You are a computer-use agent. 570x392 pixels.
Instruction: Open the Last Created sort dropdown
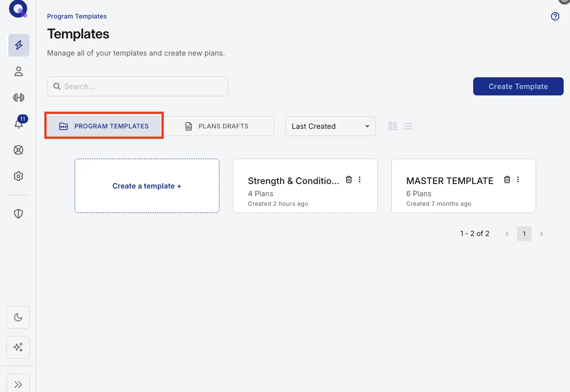(x=331, y=126)
